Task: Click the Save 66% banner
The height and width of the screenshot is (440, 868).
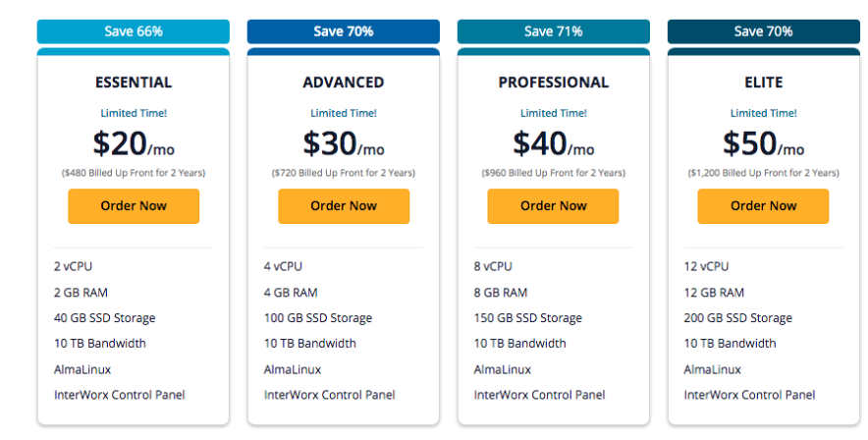Action: tap(134, 31)
